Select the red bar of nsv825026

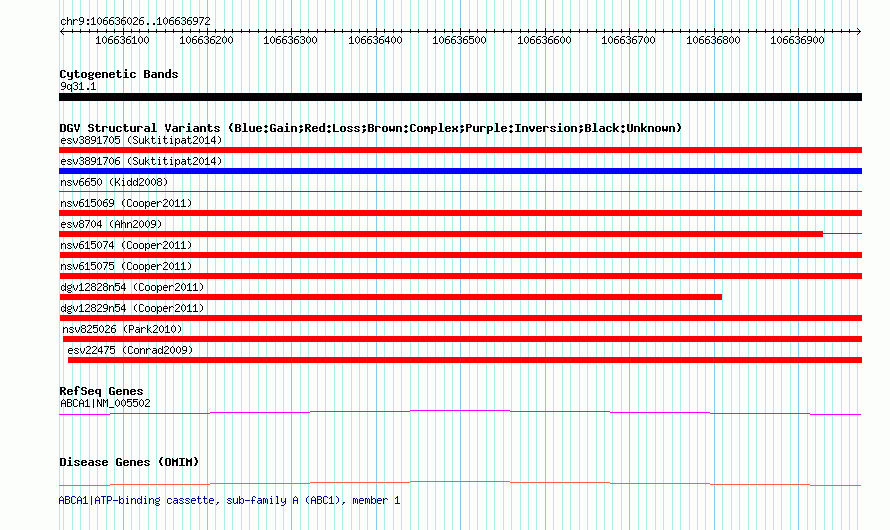(x=462, y=339)
